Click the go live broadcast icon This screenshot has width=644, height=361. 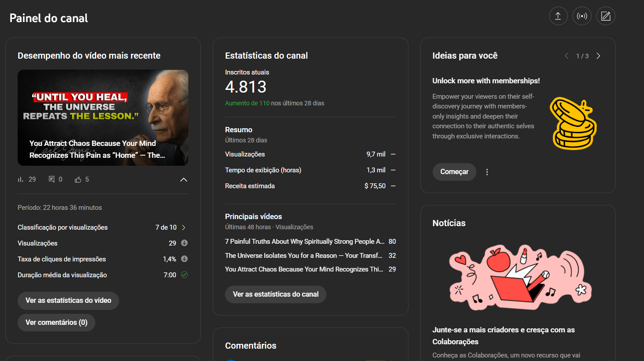point(582,16)
